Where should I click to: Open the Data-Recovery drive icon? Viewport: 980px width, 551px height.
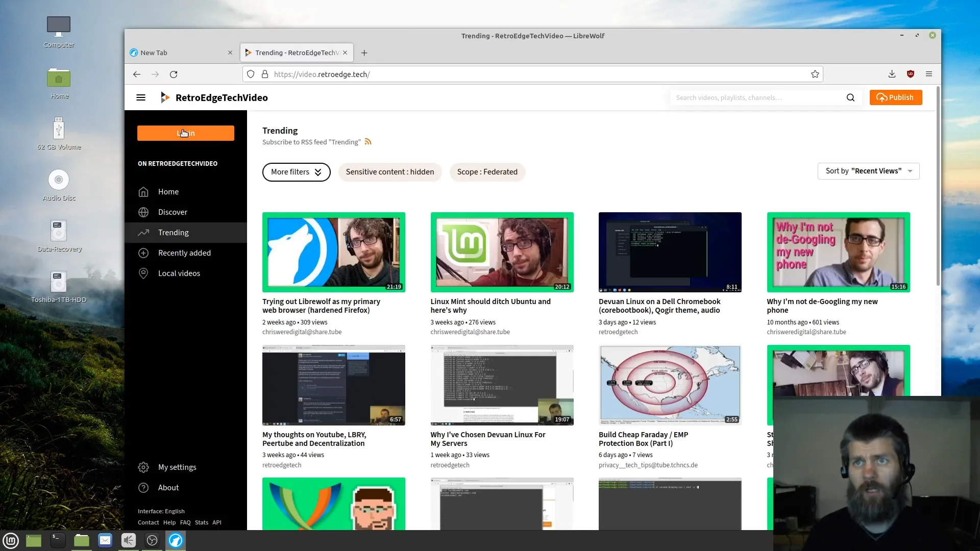click(x=59, y=236)
